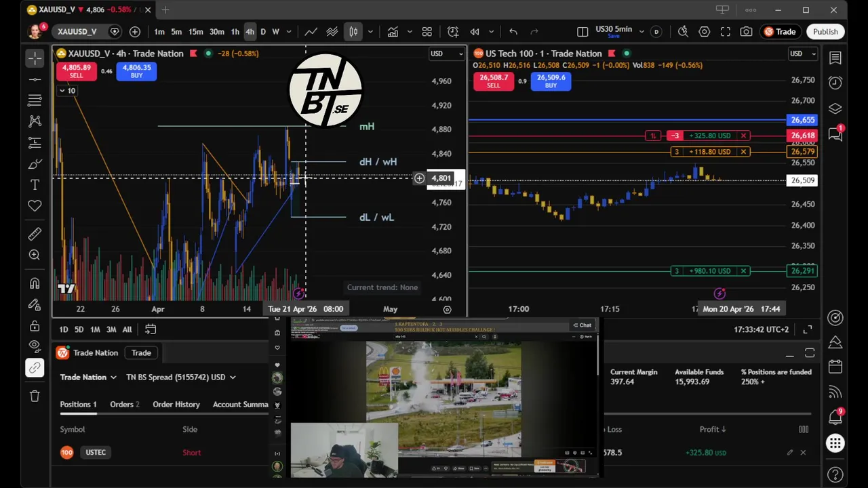Select the trend line drawing tool

[35, 80]
